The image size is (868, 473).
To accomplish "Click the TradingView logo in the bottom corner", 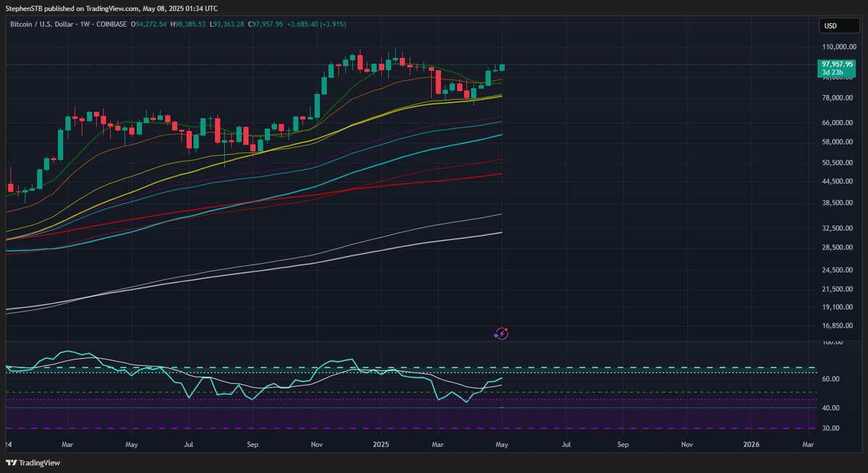I will [32, 462].
